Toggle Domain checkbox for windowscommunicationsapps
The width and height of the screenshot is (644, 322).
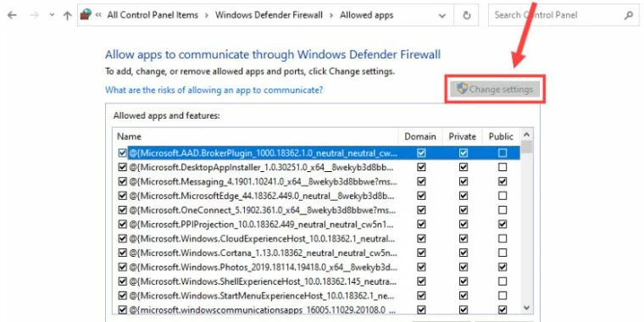[x=421, y=309]
